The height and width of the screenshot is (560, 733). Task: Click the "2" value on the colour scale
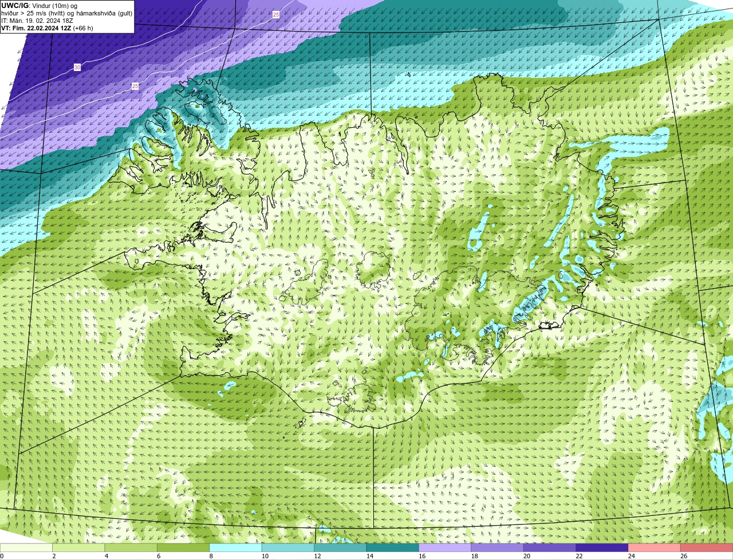53,556
